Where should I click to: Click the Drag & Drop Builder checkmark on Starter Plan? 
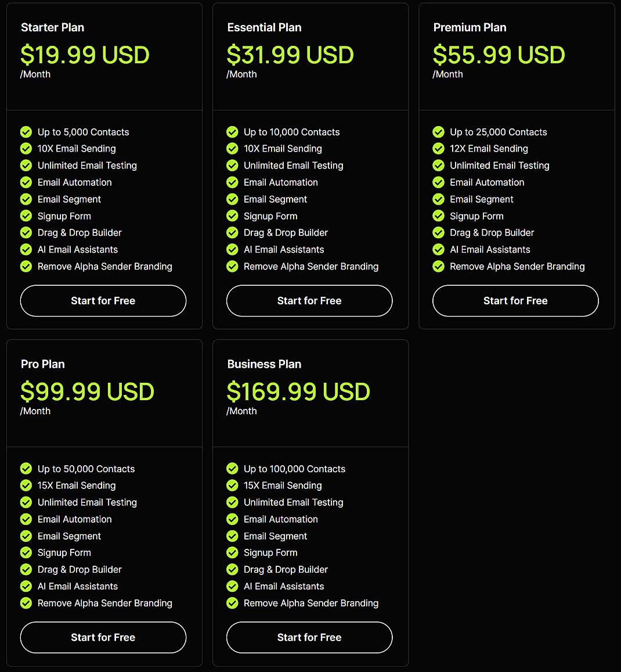[26, 232]
